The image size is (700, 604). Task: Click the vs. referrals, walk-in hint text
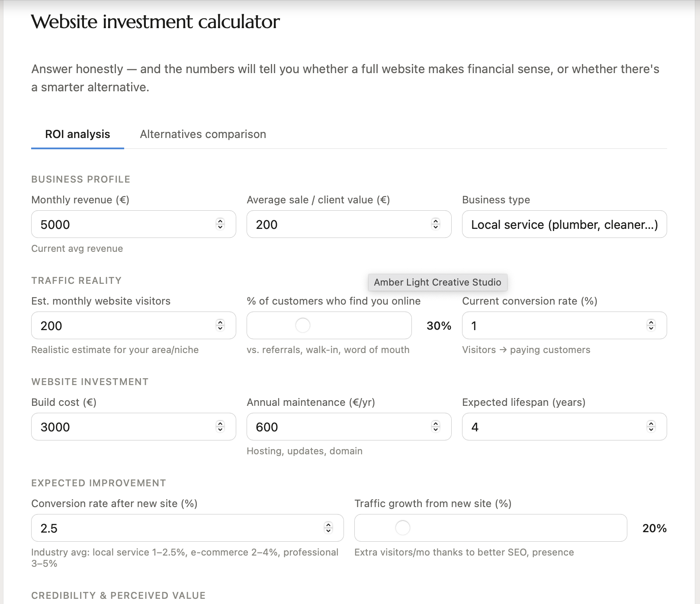coord(328,350)
